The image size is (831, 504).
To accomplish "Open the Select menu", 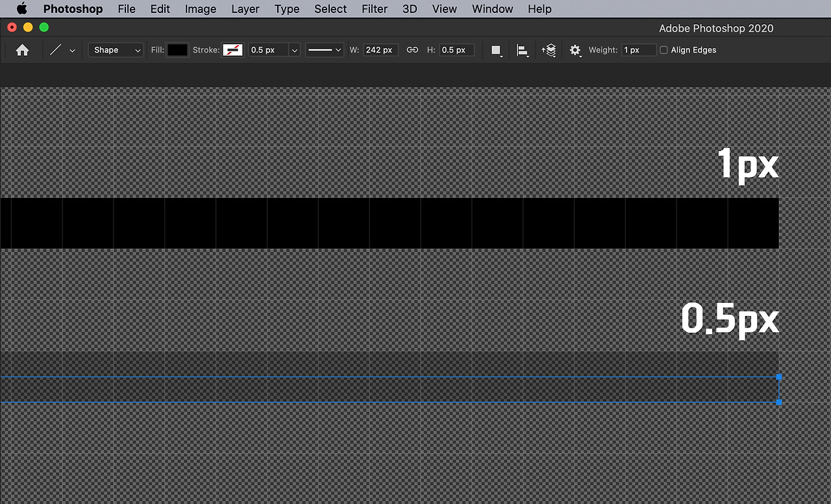I will [x=330, y=9].
